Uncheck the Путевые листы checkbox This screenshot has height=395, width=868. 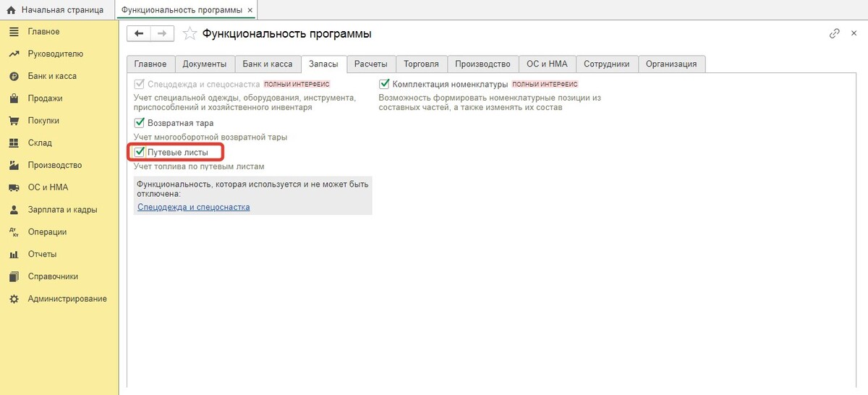(140, 153)
